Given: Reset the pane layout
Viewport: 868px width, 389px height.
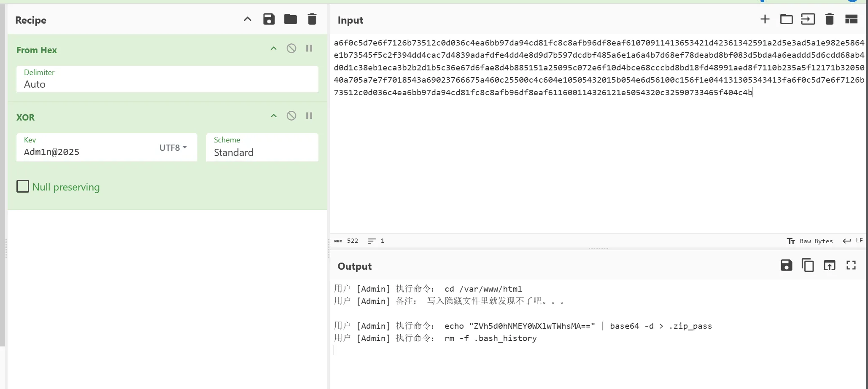Looking at the screenshot, I should [x=851, y=19].
